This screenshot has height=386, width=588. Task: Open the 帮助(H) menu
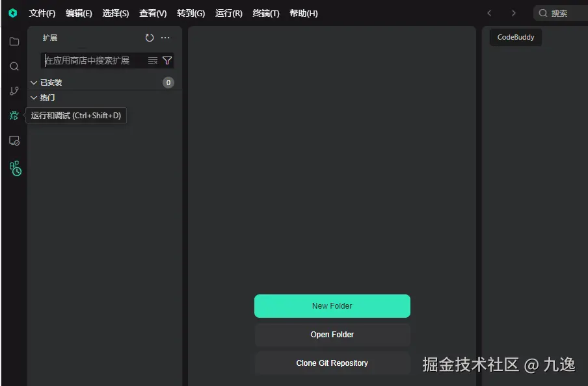[303, 13]
